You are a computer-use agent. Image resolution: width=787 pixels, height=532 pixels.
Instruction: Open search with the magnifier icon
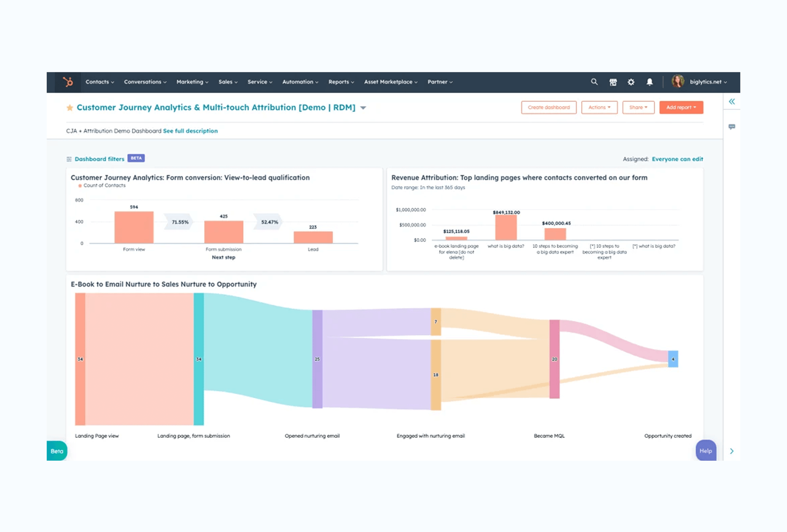point(594,82)
